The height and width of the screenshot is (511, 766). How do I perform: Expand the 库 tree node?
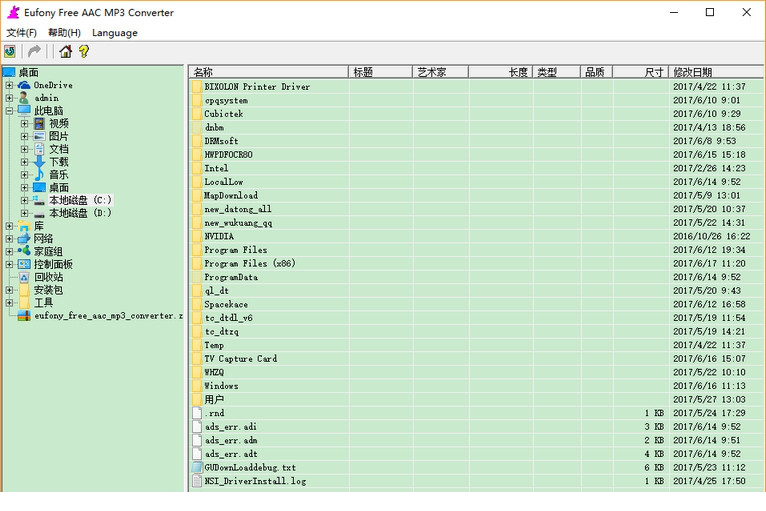click(x=9, y=226)
